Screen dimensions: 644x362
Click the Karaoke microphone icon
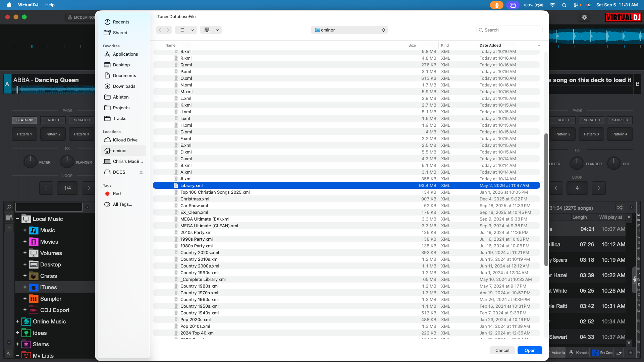571,353
